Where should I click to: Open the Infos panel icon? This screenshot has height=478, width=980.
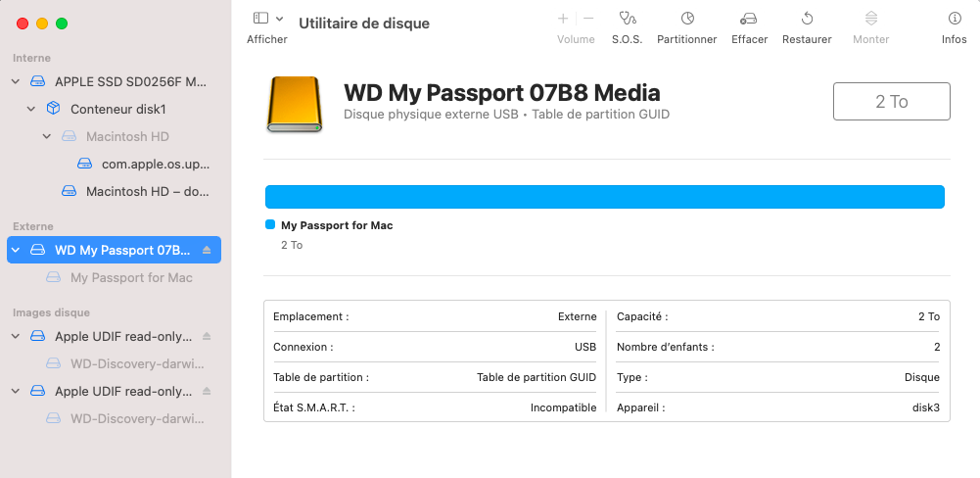pos(954,19)
